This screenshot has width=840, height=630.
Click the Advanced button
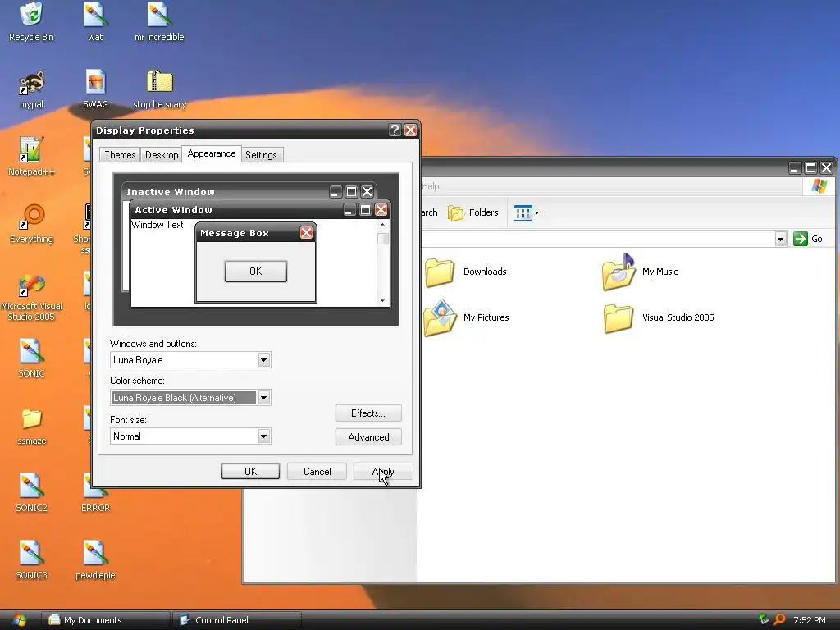coord(368,437)
